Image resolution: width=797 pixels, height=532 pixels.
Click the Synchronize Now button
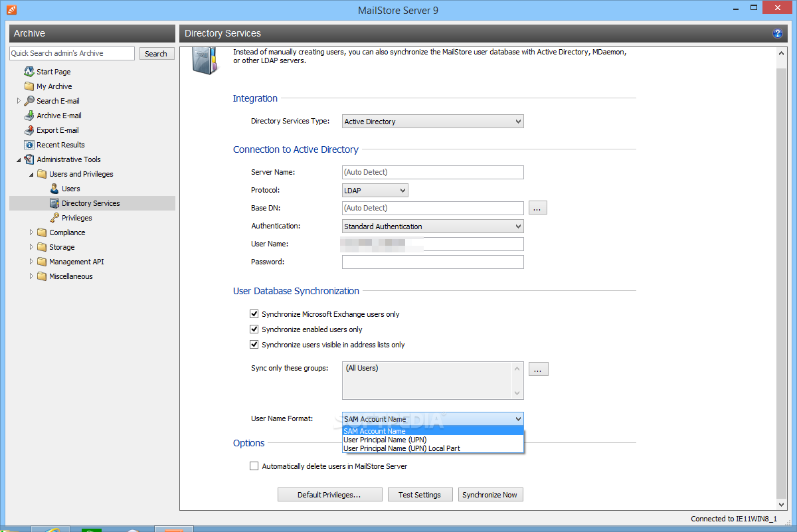point(490,495)
